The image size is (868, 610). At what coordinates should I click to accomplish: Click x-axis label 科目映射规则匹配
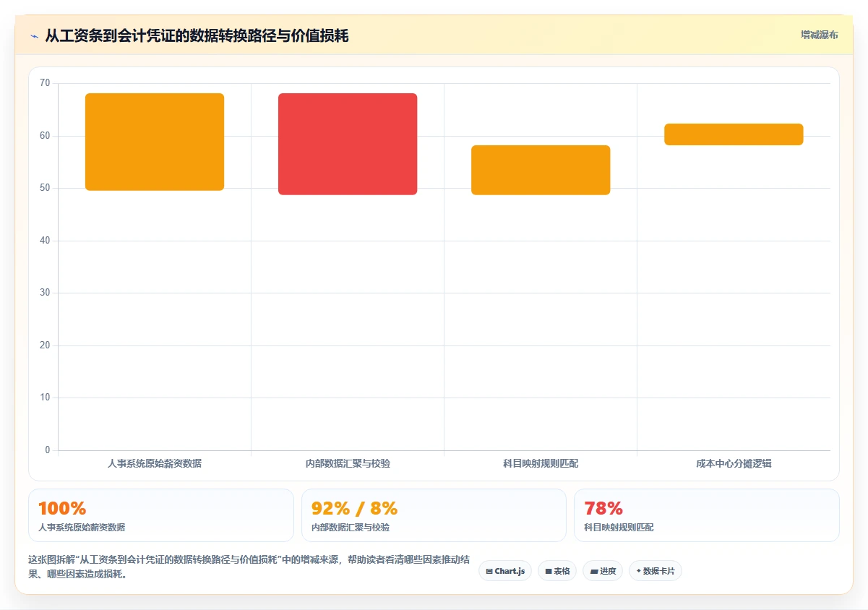point(541,463)
